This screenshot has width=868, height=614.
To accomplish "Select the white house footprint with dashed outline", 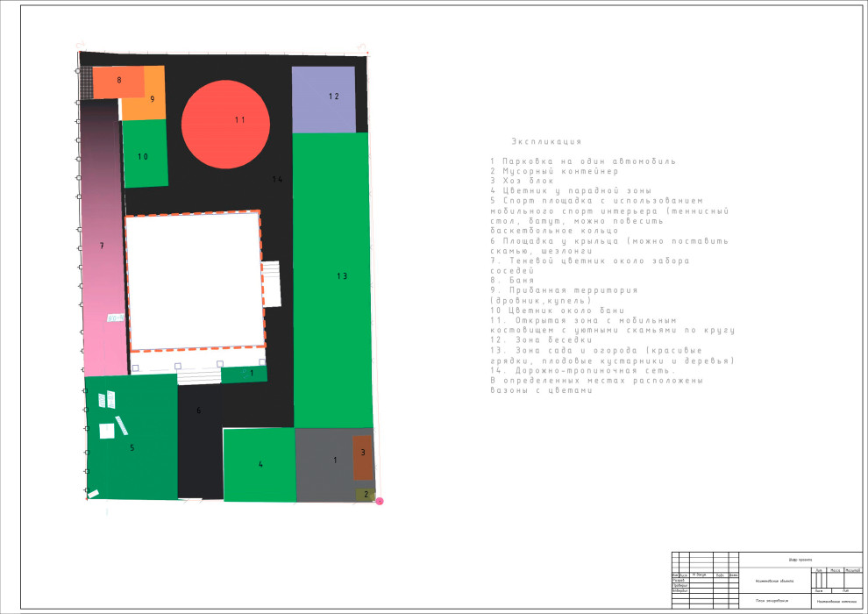I will point(195,281).
